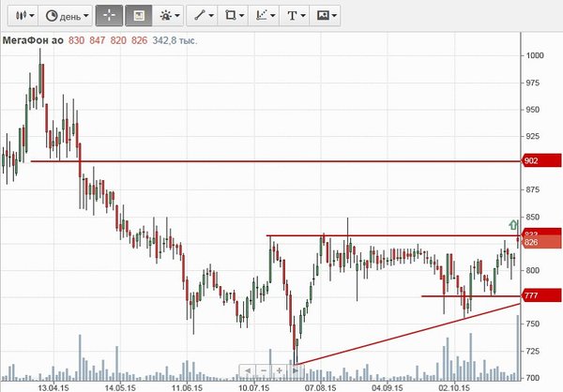
Task: Toggle the chart info panel button
Action: pyautogui.click(x=139, y=16)
